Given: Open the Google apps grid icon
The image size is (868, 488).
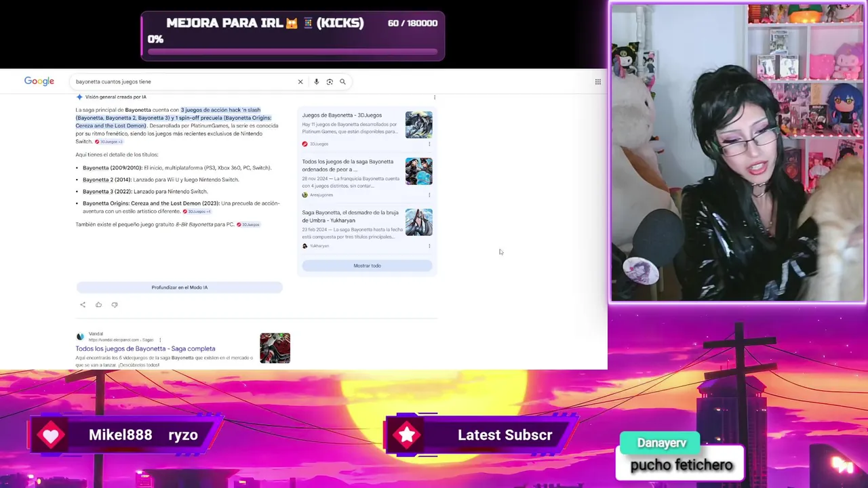Looking at the screenshot, I should pyautogui.click(x=598, y=82).
